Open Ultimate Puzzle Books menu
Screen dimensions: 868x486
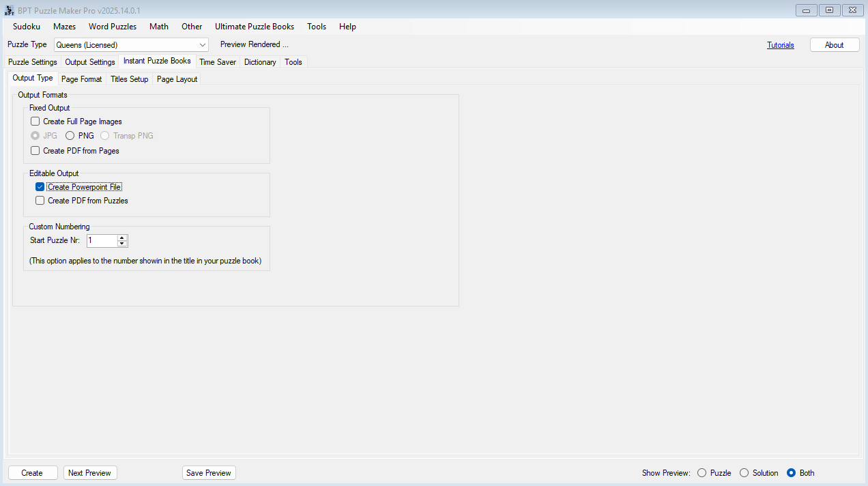(x=255, y=27)
